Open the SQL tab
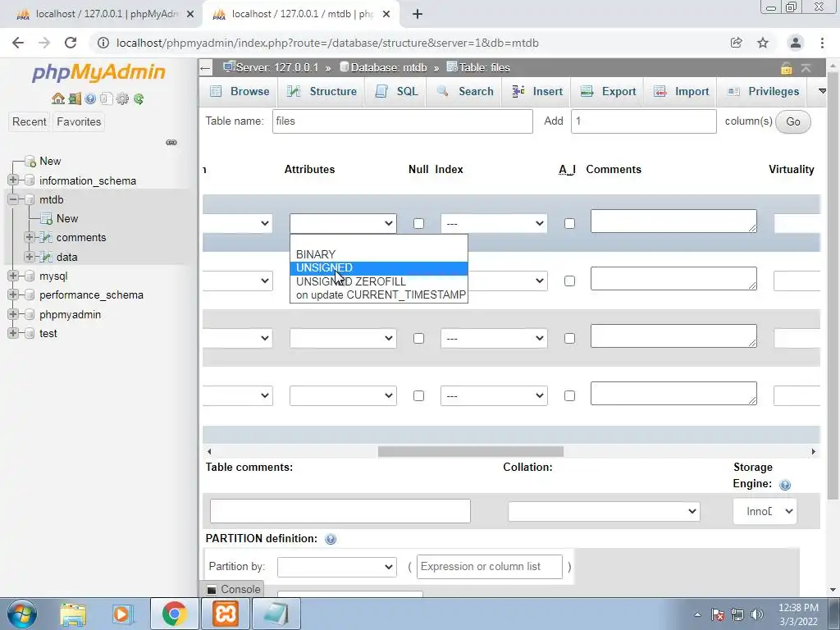 coord(396,92)
